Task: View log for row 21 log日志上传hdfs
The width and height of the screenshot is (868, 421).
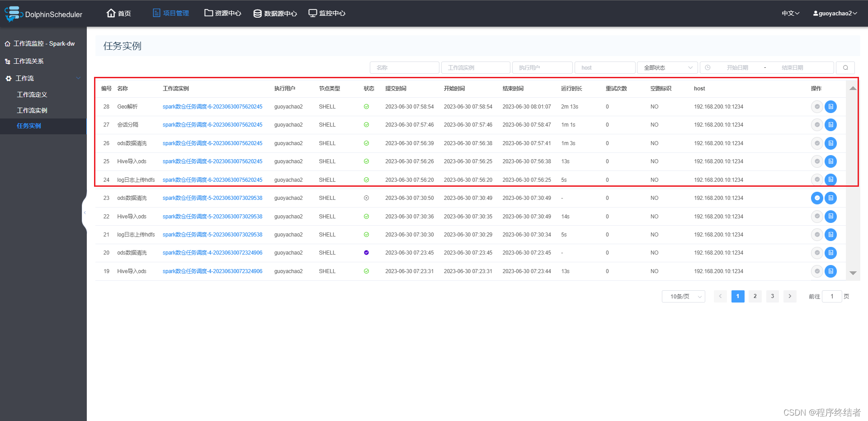Action: tap(830, 235)
